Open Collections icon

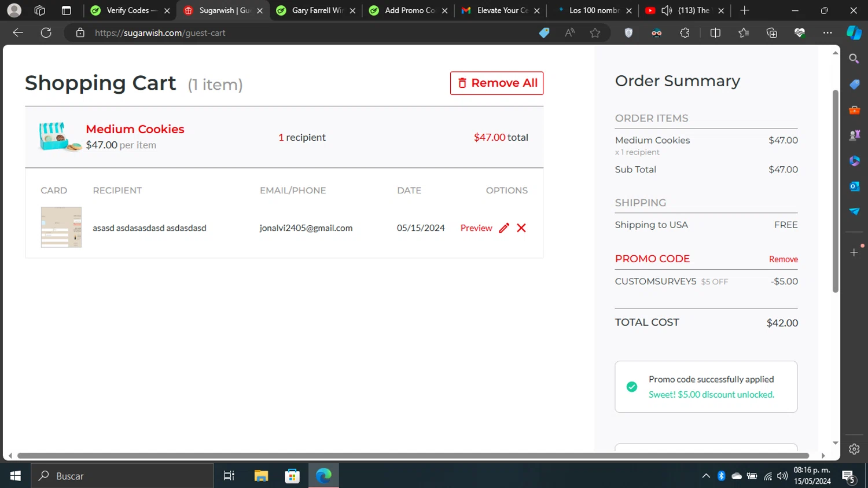[771, 33]
